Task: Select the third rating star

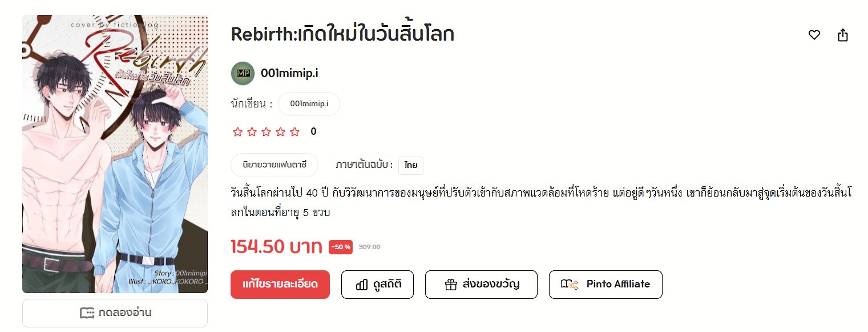Action: coord(266,132)
